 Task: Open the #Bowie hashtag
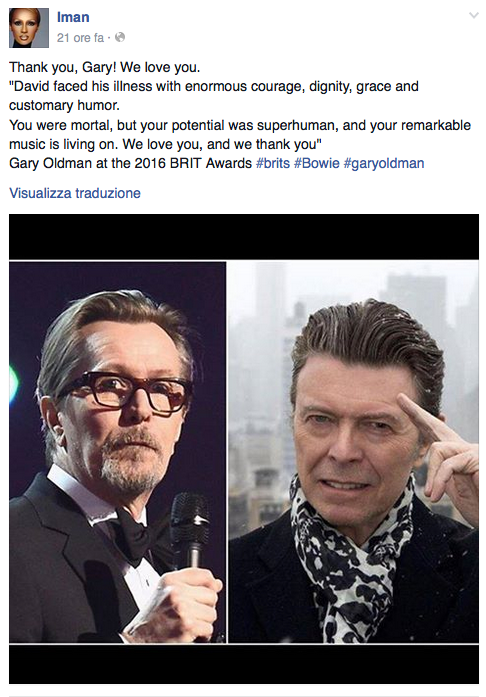317,163
